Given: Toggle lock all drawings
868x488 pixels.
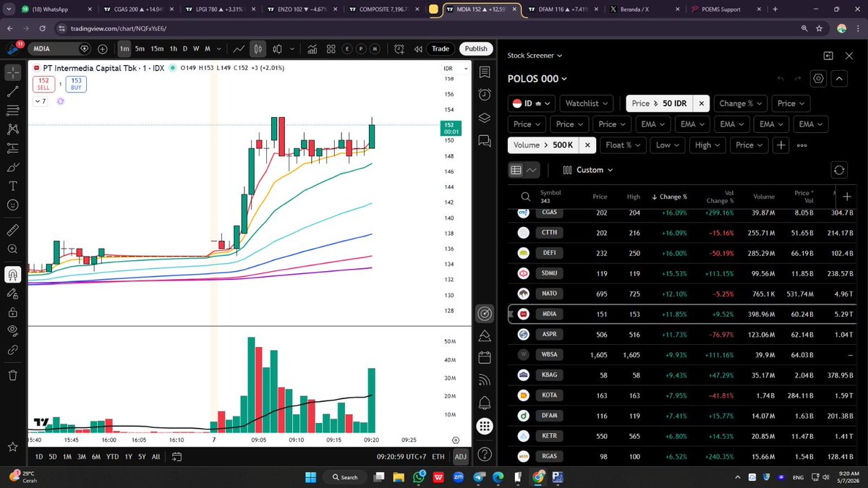Looking at the screenshot, I should pos(12,312).
